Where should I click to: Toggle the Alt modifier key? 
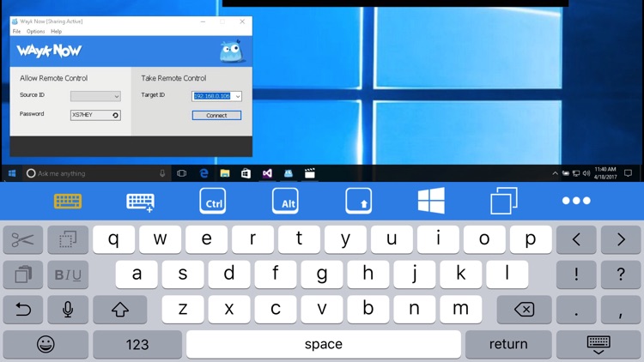(x=285, y=201)
